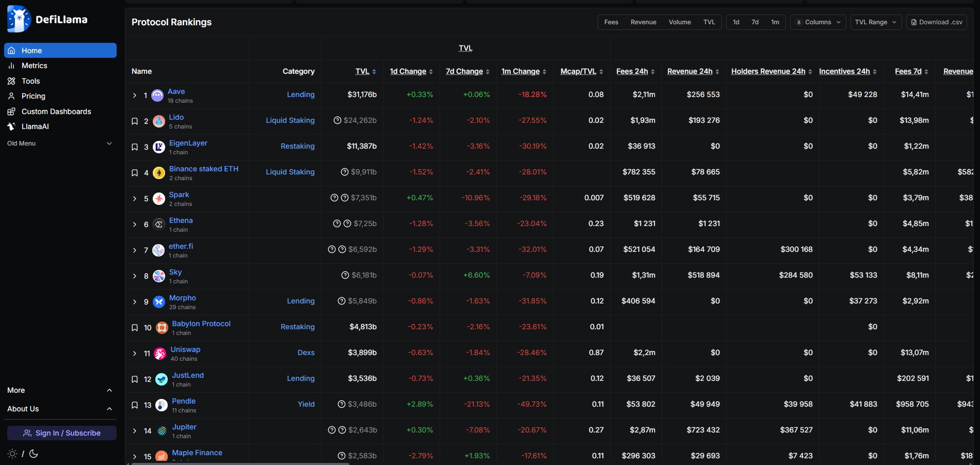Open the TVL Range dropdown
980x465 pixels.
point(876,22)
